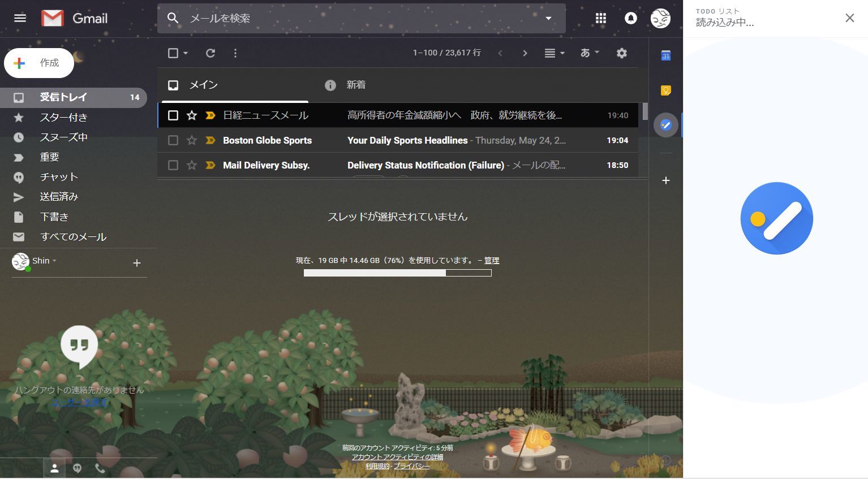Toggle the Tasks side panel icon
This screenshot has width=868, height=479.
coord(666,125)
